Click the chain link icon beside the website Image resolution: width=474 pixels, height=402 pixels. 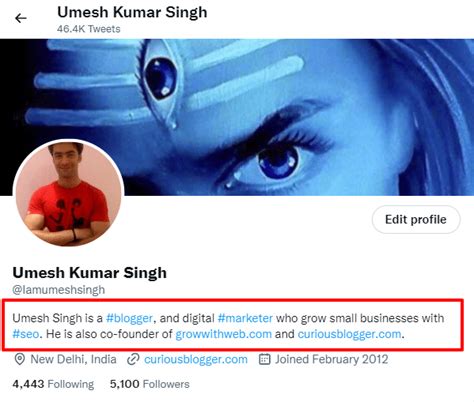133,359
